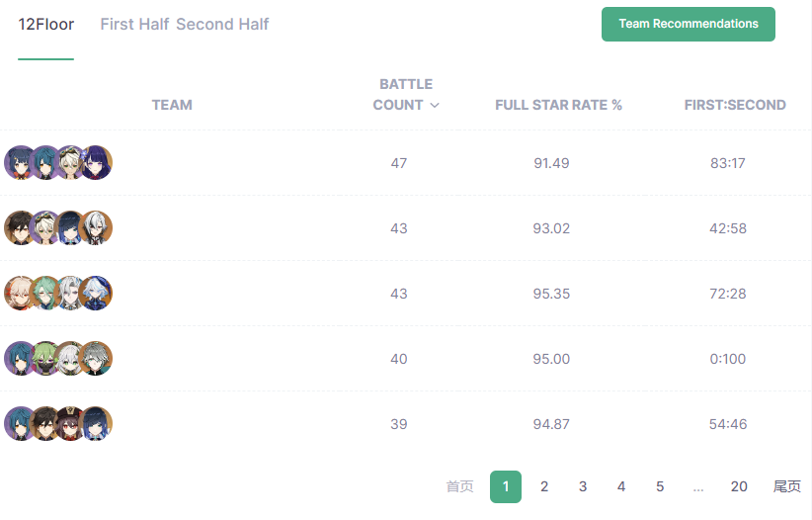Click the white-haired Arlecchino avatar in the second team
The height and width of the screenshot is (520, 812).
[x=96, y=228]
